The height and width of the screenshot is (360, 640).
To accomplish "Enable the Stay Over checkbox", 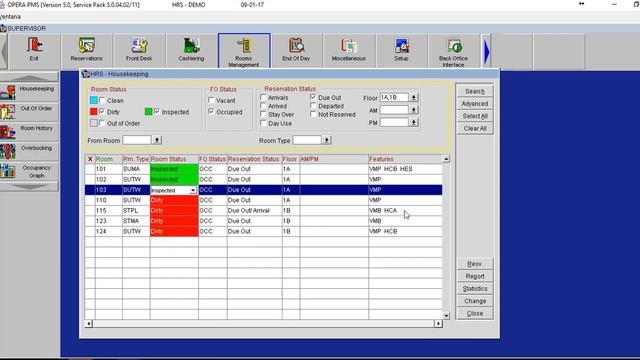I will pos(263,114).
